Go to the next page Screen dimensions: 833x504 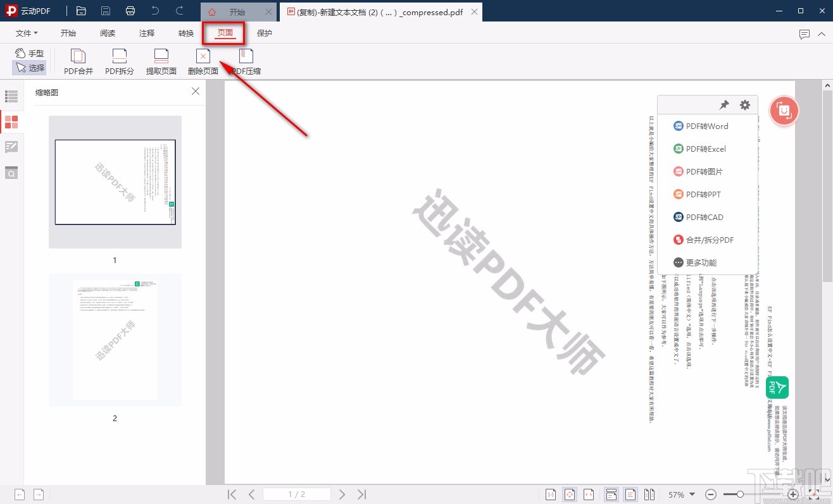pyautogui.click(x=342, y=495)
